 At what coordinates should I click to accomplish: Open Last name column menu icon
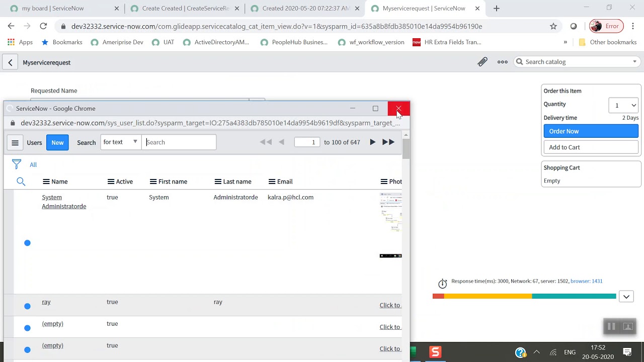[x=218, y=182]
